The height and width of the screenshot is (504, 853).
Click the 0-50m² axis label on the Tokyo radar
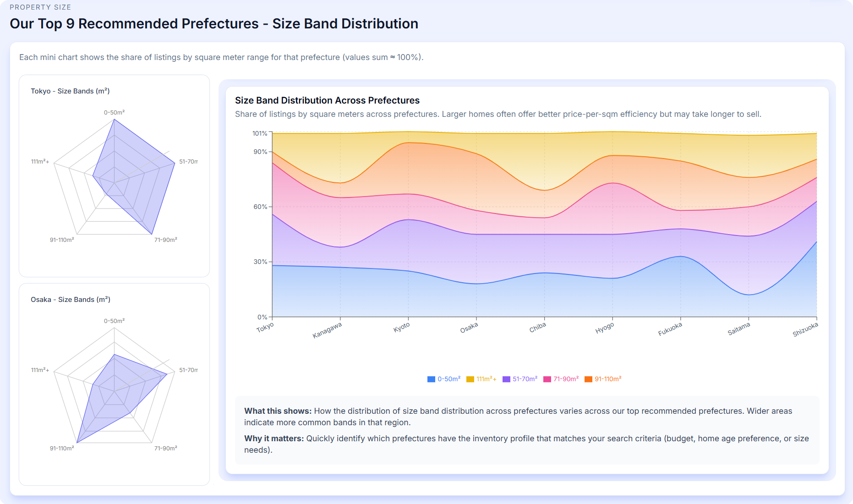click(114, 113)
